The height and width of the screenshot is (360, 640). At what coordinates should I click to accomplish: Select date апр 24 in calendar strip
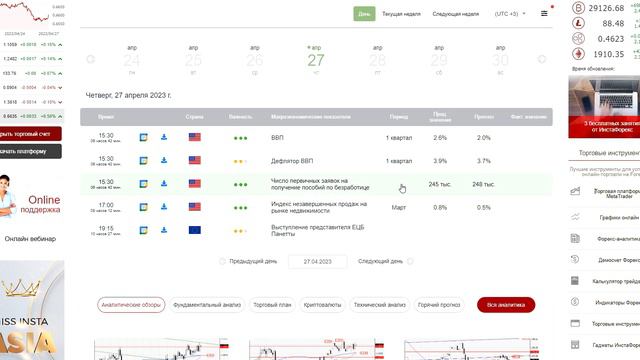132,60
